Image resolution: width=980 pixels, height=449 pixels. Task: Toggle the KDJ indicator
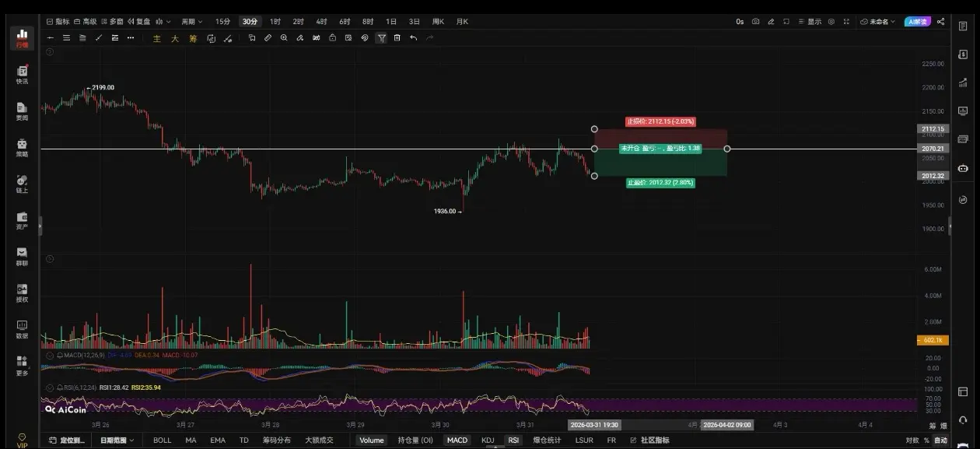(x=488, y=440)
